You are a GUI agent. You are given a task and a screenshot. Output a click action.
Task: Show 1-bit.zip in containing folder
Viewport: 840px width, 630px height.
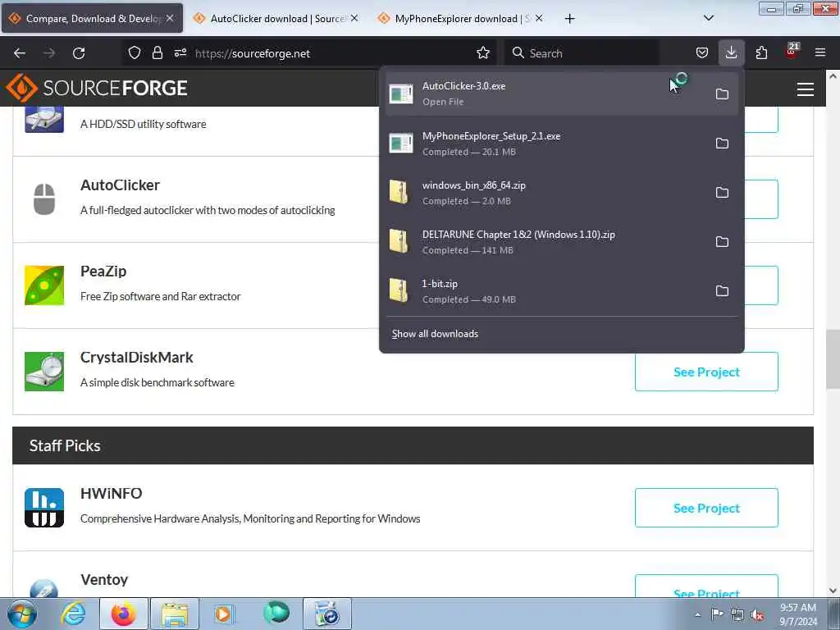[x=722, y=291]
